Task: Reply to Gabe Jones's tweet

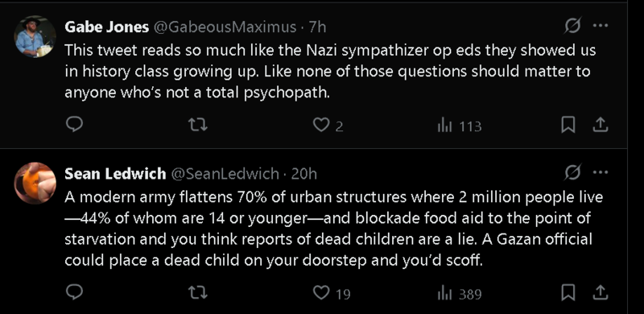Action: point(74,125)
